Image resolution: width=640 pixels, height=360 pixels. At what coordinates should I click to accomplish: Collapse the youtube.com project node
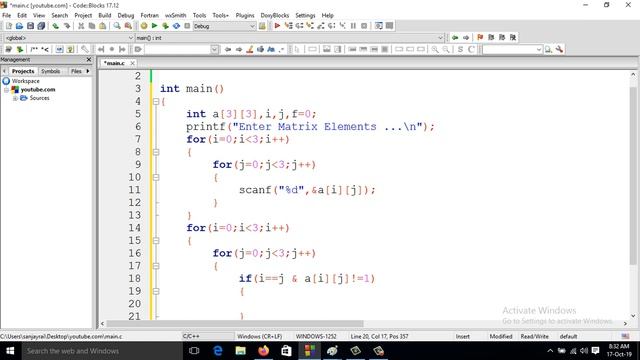[7, 89]
